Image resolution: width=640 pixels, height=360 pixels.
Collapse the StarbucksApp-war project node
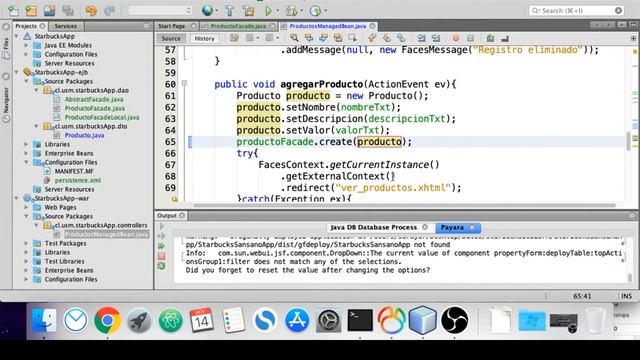point(17,198)
